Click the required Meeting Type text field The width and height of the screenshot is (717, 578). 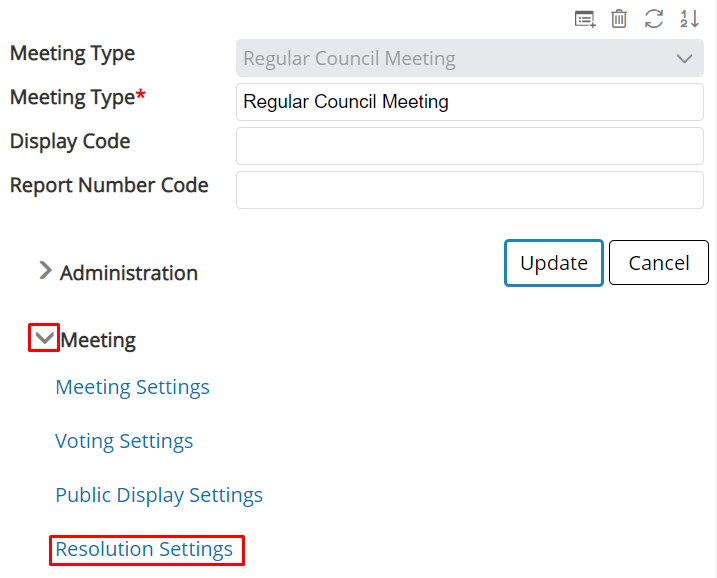click(x=470, y=102)
